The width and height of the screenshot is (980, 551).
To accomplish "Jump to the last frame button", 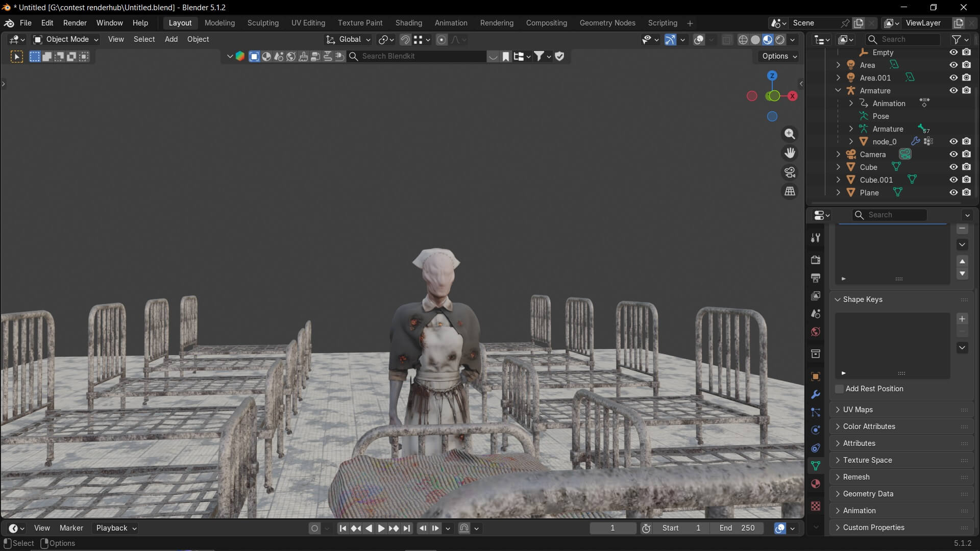I will (407, 529).
